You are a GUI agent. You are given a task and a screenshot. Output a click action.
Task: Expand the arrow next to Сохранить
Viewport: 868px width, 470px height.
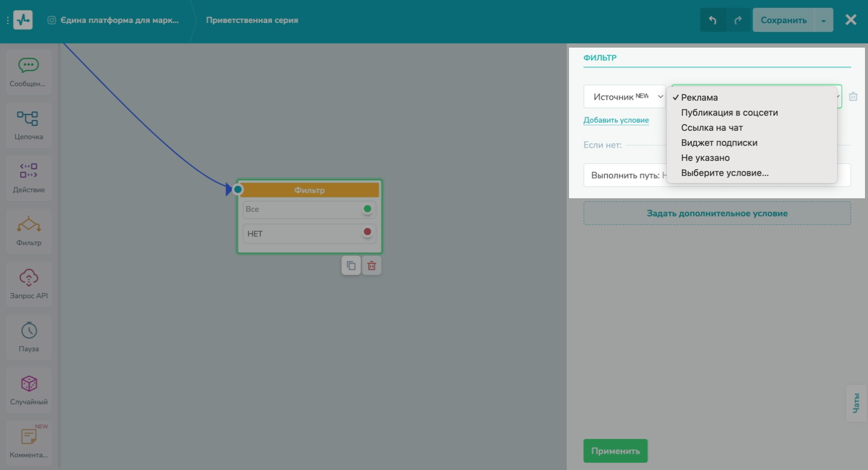click(823, 20)
